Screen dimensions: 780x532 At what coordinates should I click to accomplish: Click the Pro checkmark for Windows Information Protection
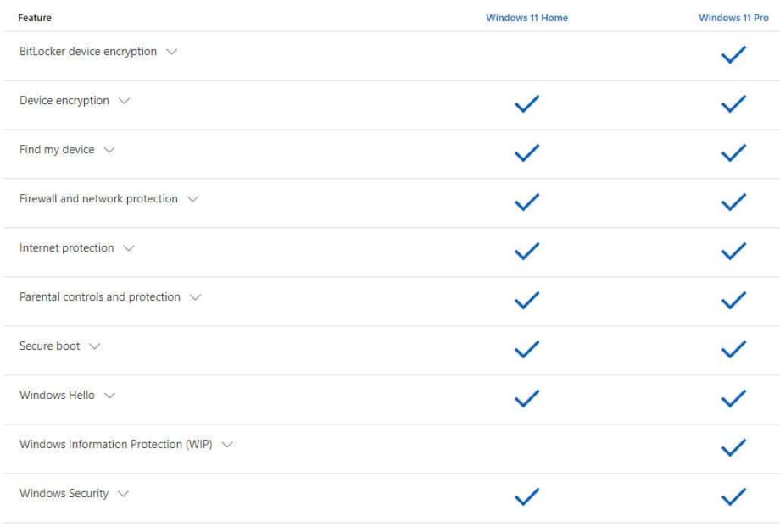coord(733,447)
